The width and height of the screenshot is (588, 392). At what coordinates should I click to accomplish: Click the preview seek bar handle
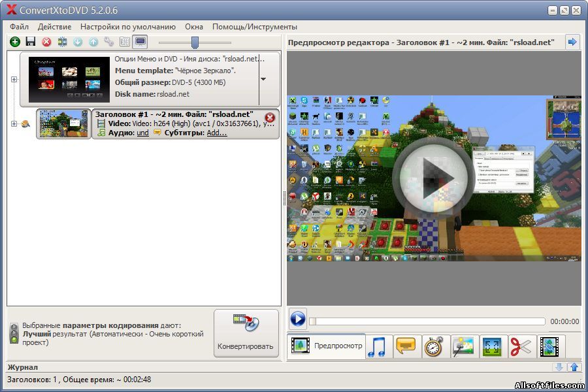312,321
